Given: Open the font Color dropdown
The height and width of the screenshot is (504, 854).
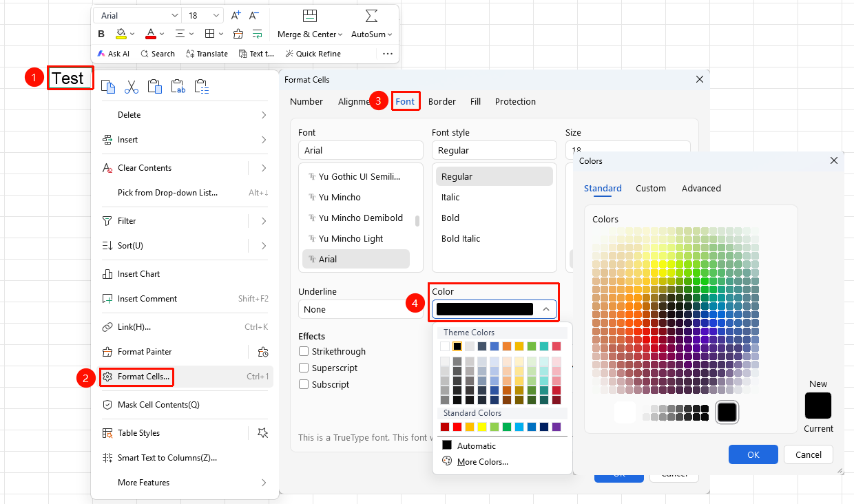Looking at the screenshot, I should click(x=494, y=310).
